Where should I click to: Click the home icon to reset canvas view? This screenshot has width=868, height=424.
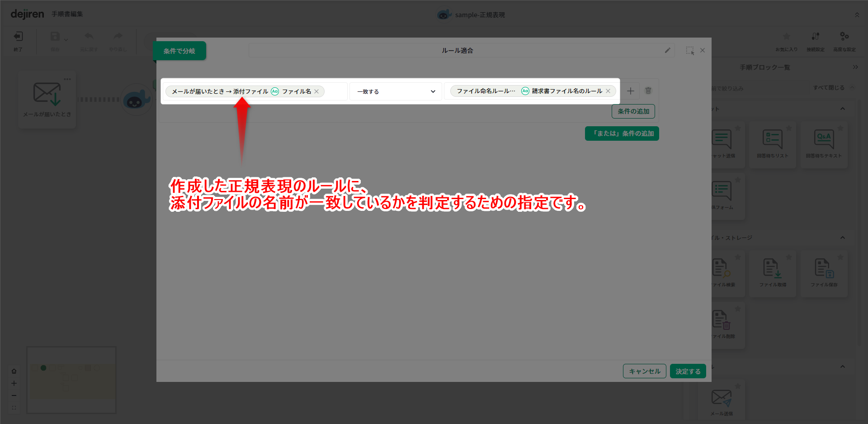[x=14, y=371]
